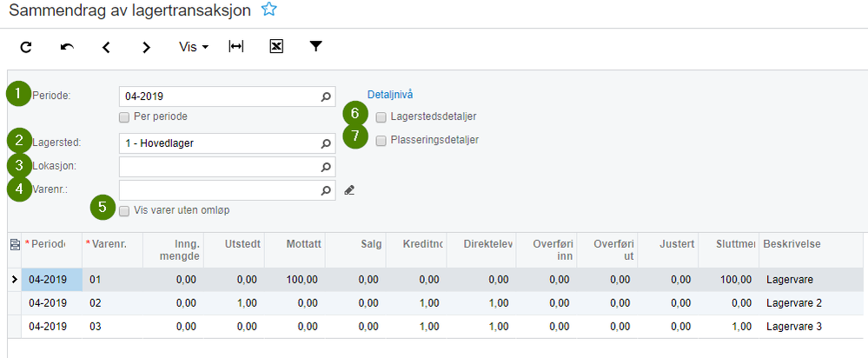Sort by Beskrivelse column header
The image size is (868, 358).
[x=811, y=250]
